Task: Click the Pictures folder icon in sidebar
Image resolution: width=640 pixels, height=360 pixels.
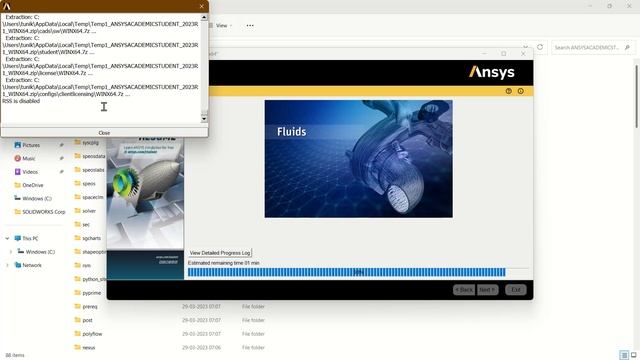Action: (x=18, y=145)
